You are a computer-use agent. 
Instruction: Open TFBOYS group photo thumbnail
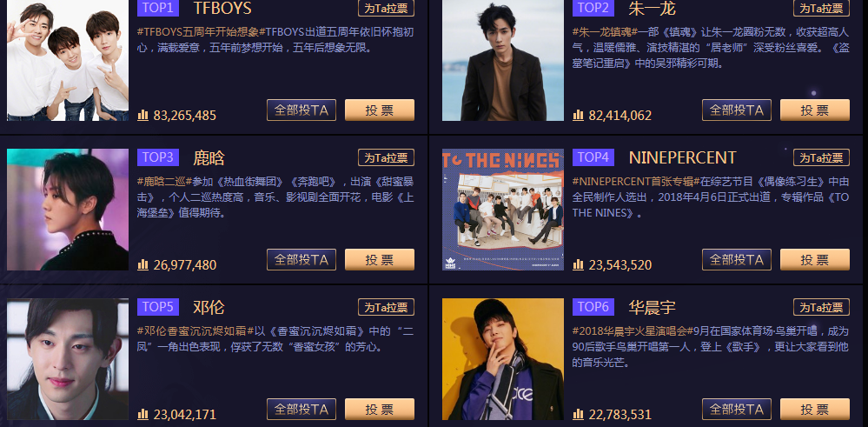point(68,60)
